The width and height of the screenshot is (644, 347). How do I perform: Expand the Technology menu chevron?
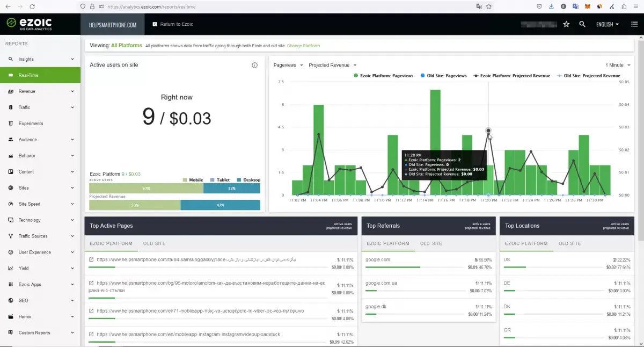[72, 220]
